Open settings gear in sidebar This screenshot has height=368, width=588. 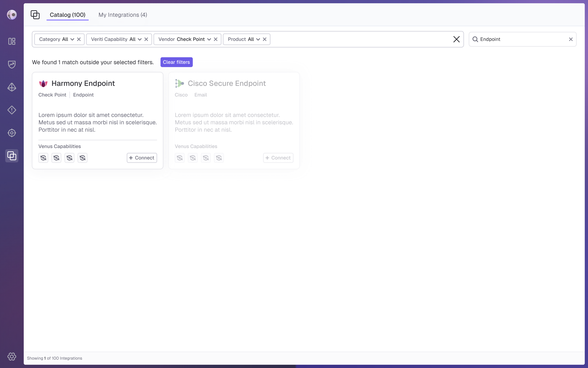[x=12, y=357]
